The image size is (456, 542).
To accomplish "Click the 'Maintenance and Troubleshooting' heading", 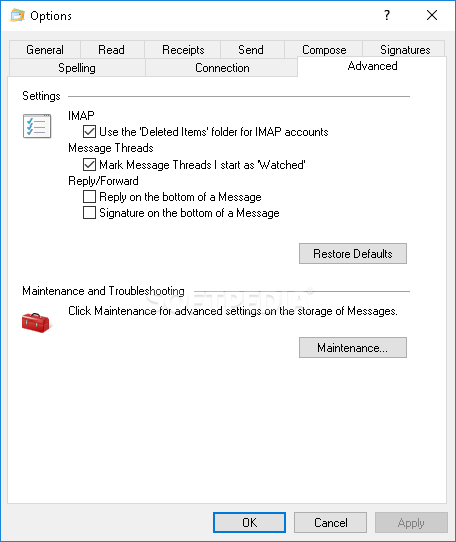I will point(103,291).
